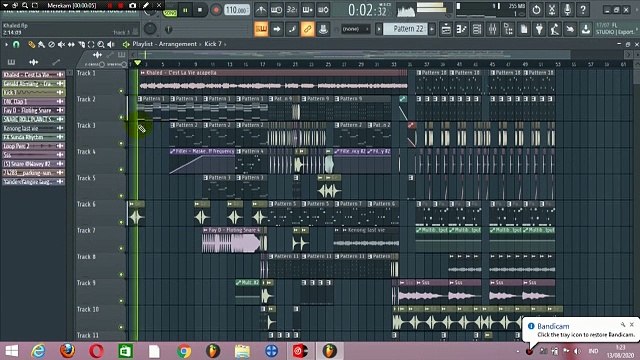Click the tempo field showing 110
Viewport: 640px width, 360px height.
coord(237,10)
